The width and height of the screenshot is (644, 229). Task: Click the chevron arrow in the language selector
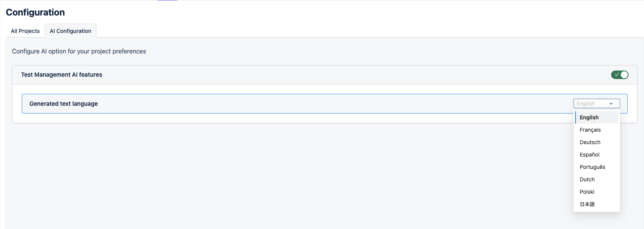(611, 103)
